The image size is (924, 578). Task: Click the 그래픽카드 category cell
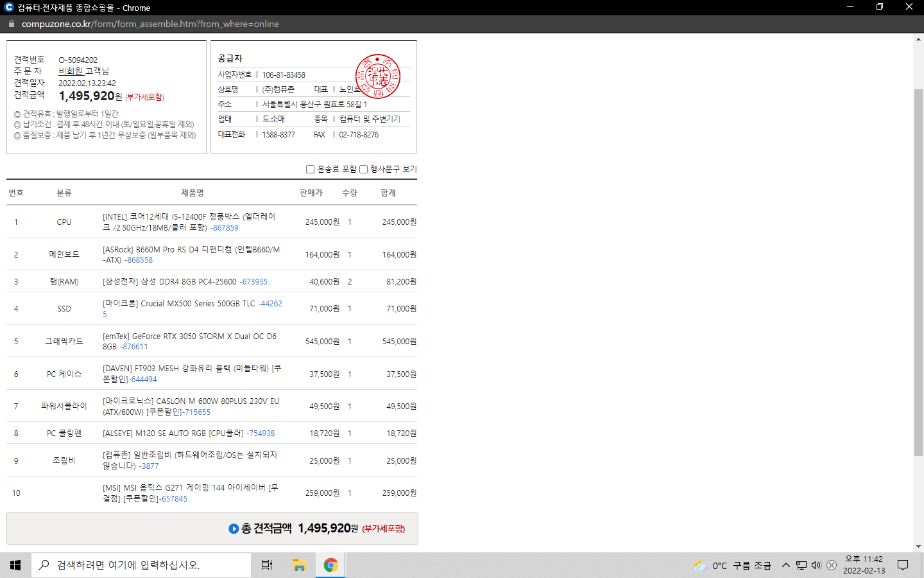coord(64,342)
